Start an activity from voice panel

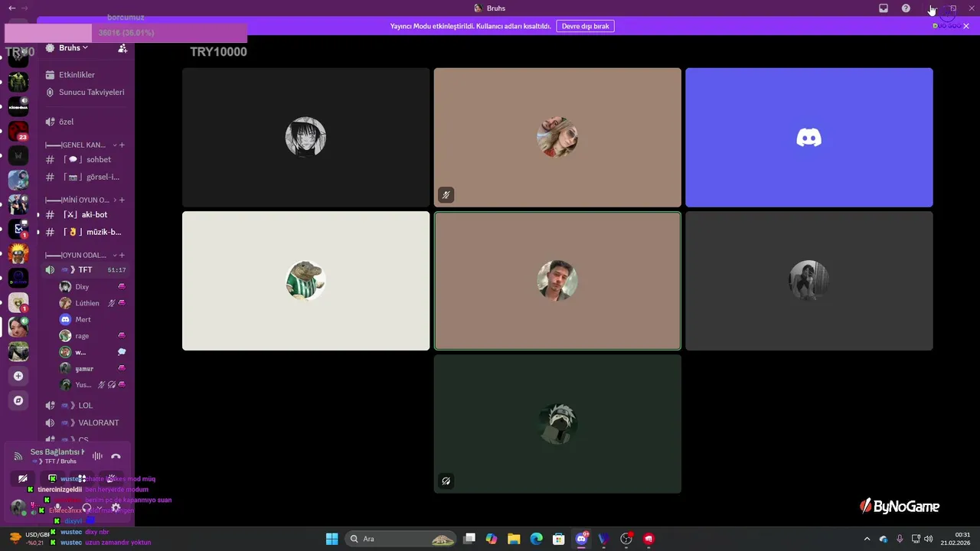point(82,478)
